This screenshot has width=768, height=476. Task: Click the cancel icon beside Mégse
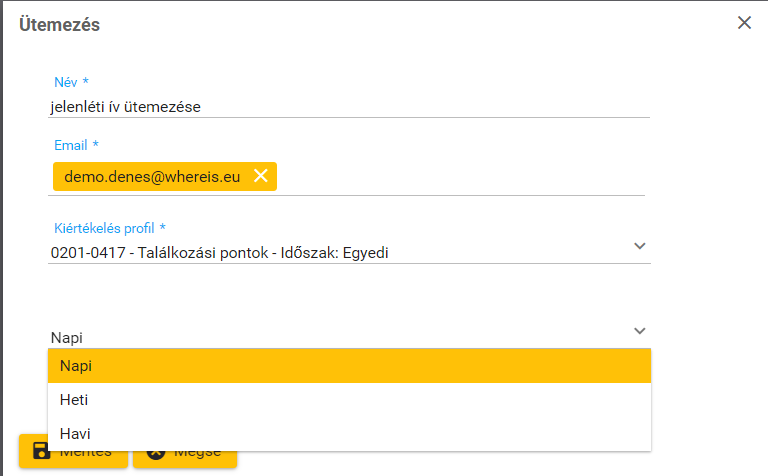point(156,451)
